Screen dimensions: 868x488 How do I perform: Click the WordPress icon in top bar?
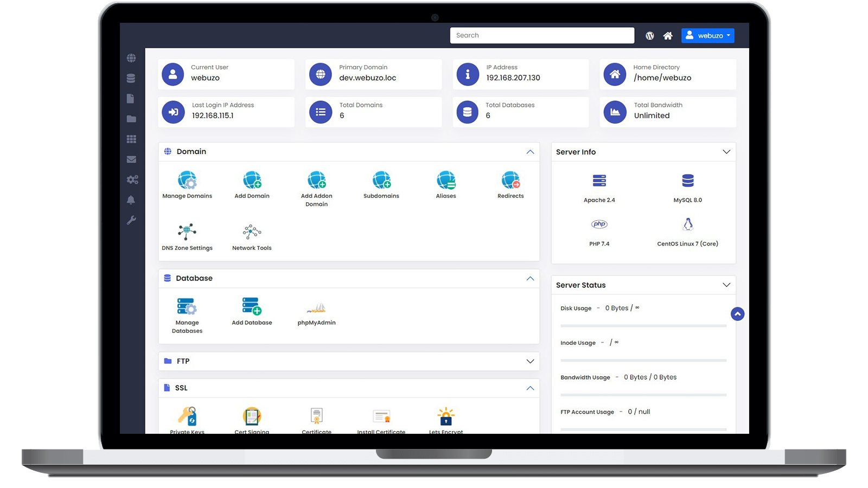coord(650,36)
